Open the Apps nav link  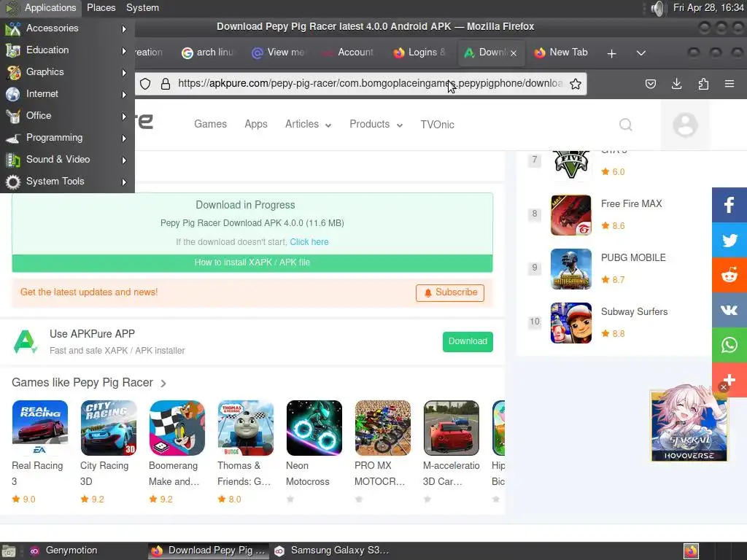[x=256, y=124]
